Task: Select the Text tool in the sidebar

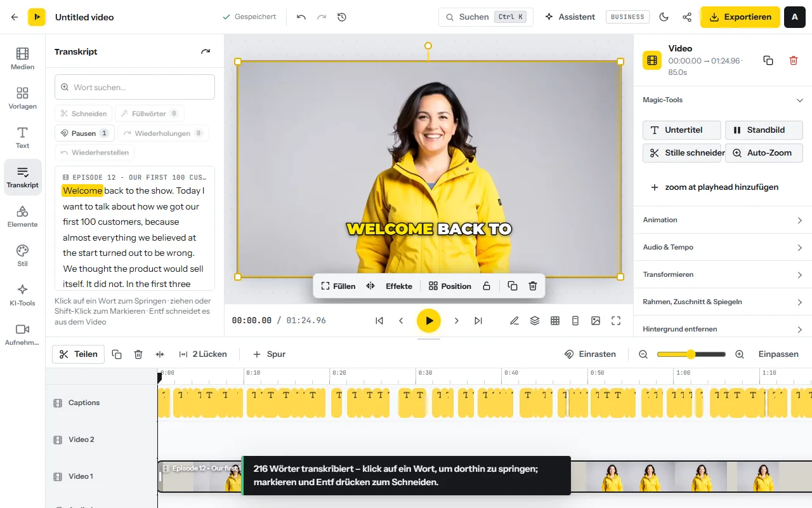Action: click(22, 137)
